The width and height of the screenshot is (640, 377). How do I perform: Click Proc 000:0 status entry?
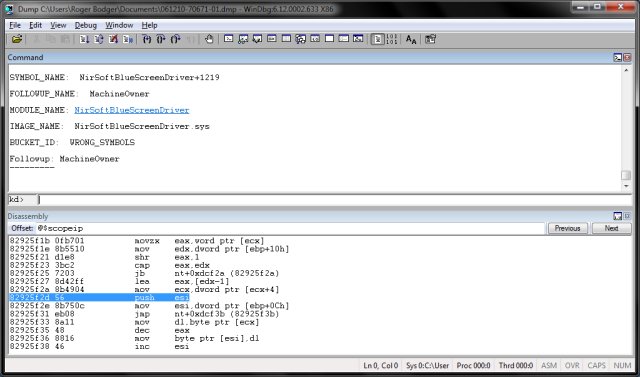tap(473, 366)
